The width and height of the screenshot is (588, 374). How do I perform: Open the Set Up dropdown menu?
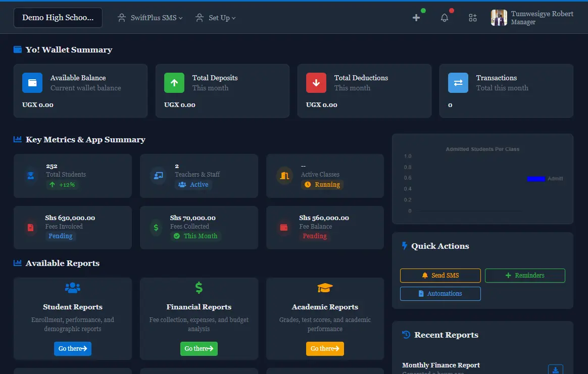[x=216, y=18]
